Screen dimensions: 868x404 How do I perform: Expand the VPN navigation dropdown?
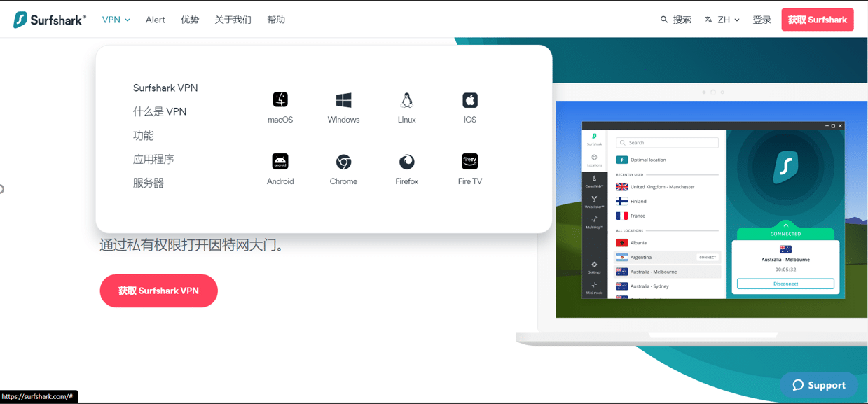pos(116,19)
